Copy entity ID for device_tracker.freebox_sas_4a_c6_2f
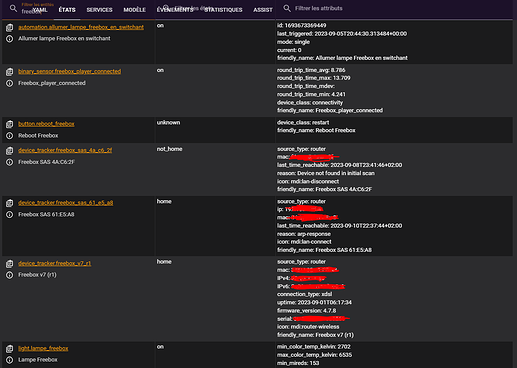 coord(9,150)
